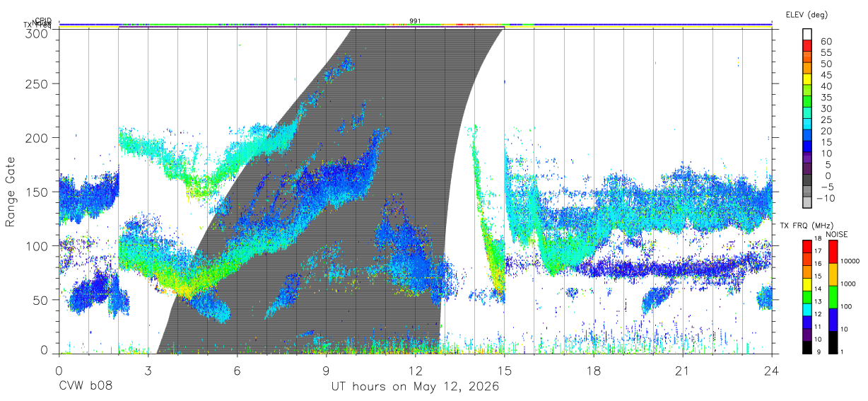This screenshot has width=868, height=401.
Task: Pick the orange NOISE swatch above 1000
Action: pos(834,274)
